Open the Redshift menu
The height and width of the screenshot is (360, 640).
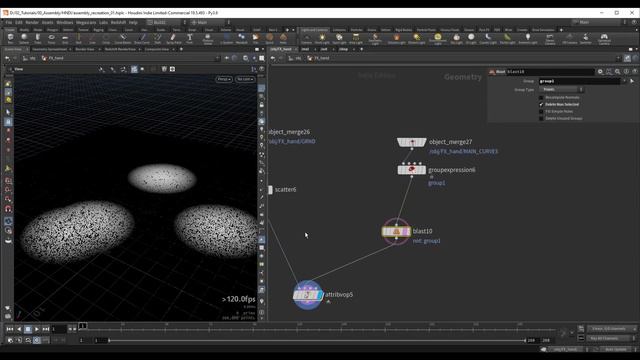click(118, 22)
